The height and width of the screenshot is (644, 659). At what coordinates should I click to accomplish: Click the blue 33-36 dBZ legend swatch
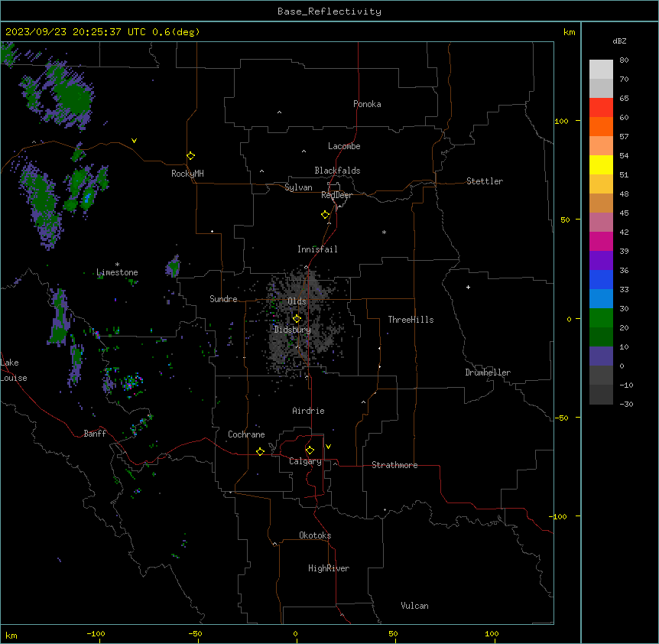click(601, 279)
